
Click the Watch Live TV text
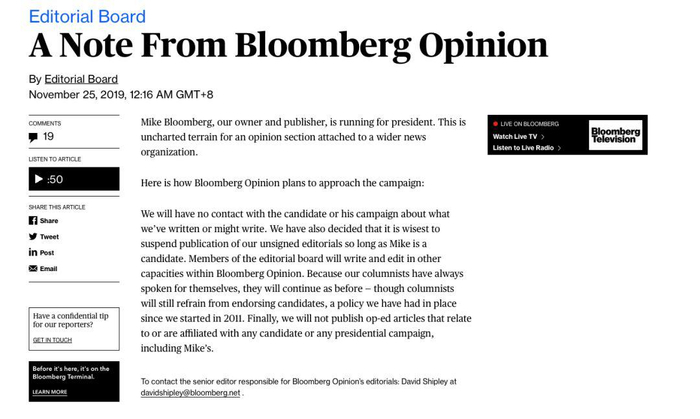pyautogui.click(x=515, y=136)
